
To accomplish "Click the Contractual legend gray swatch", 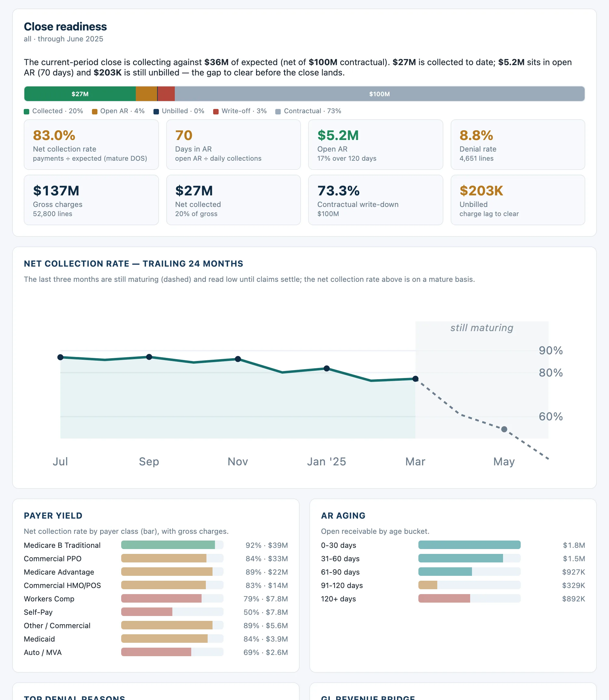I will click(x=278, y=112).
